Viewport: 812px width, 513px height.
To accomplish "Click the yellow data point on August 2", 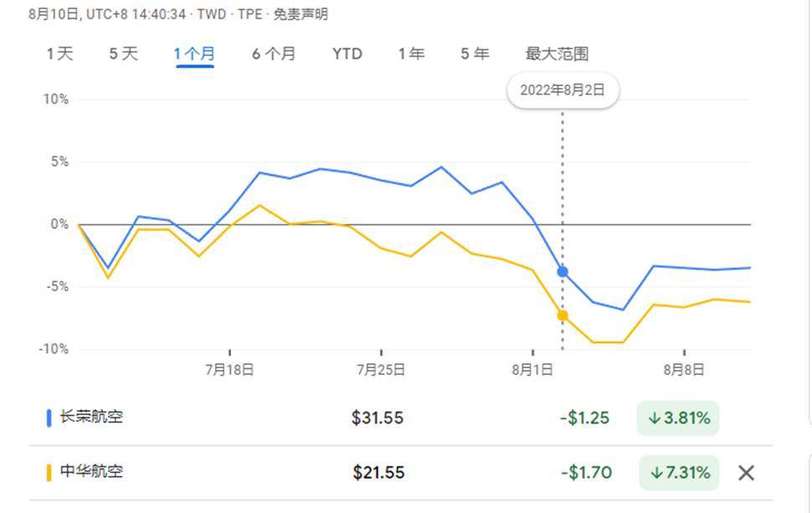I will [x=563, y=315].
